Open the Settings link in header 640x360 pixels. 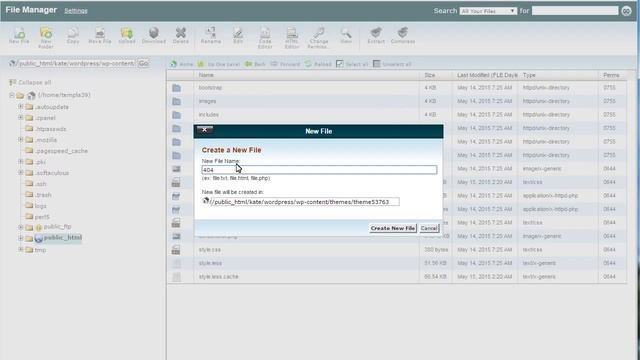click(76, 11)
